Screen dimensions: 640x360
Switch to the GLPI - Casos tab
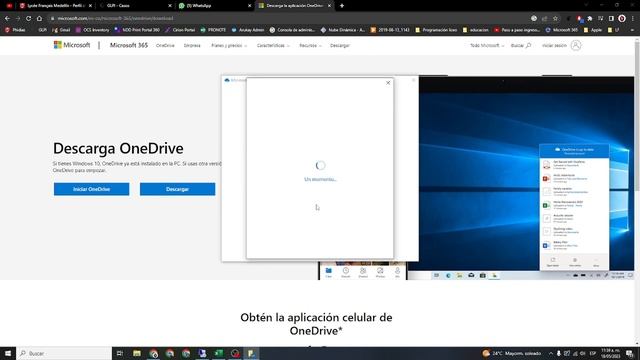click(x=134, y=6)
